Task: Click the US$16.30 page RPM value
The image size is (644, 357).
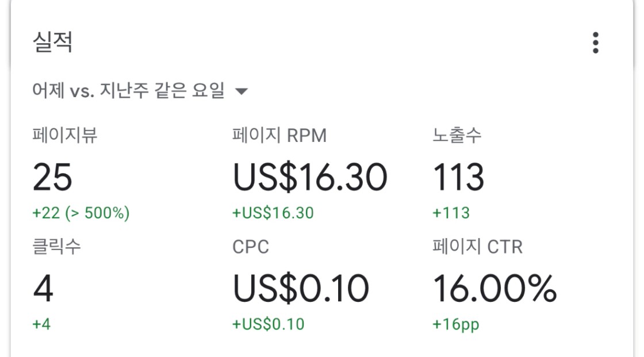Action: click(310, 176)
